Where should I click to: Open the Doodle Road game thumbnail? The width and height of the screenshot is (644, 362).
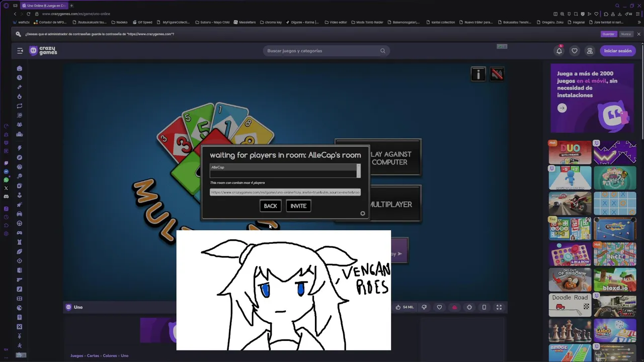pos(570,305)
